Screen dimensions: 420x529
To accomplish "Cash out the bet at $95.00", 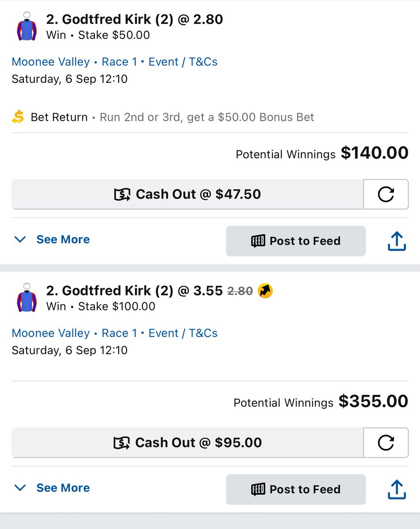I will pyautogui.click(x=187, y=443).
